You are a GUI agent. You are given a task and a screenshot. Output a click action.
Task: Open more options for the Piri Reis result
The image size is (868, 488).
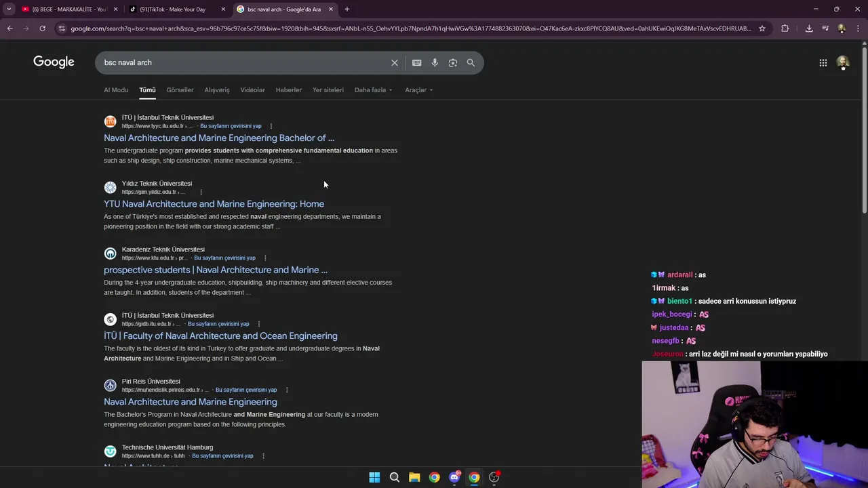coord(287,390)
